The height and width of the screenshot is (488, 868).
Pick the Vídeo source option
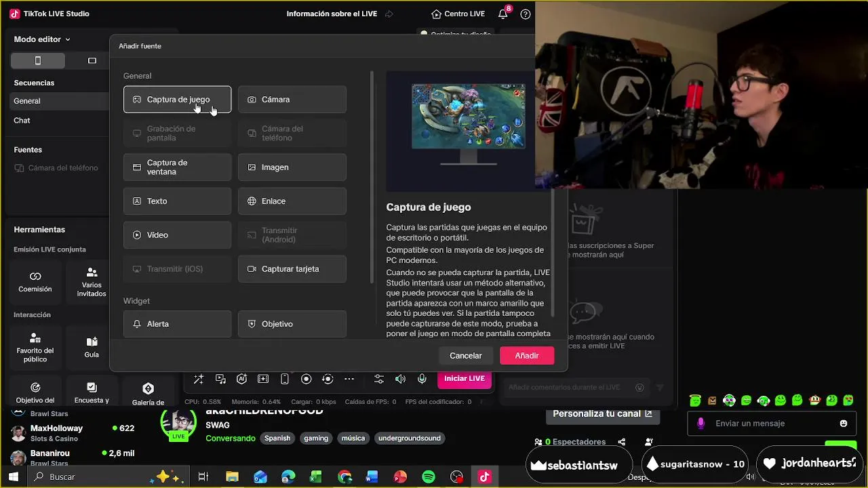[177, 235]
